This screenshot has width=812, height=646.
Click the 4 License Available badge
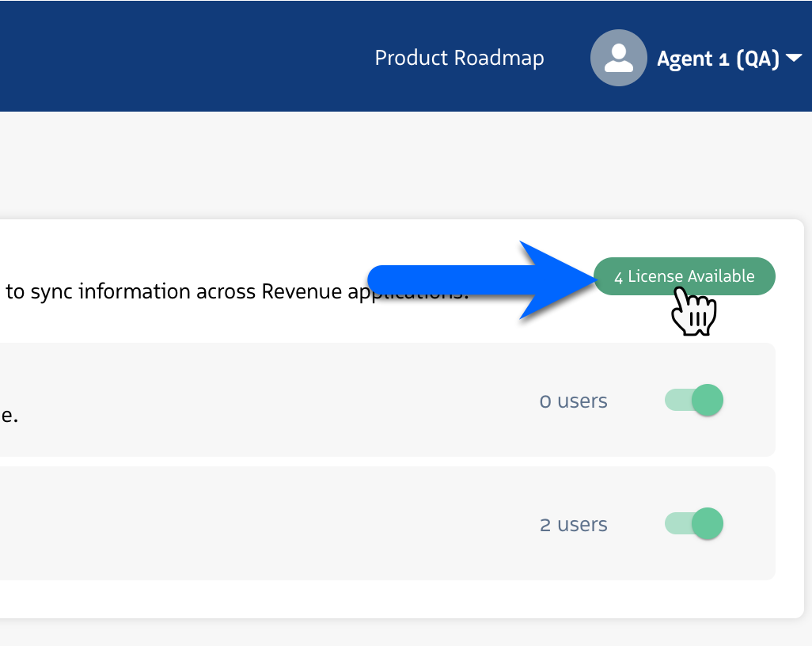coord(684,276)
